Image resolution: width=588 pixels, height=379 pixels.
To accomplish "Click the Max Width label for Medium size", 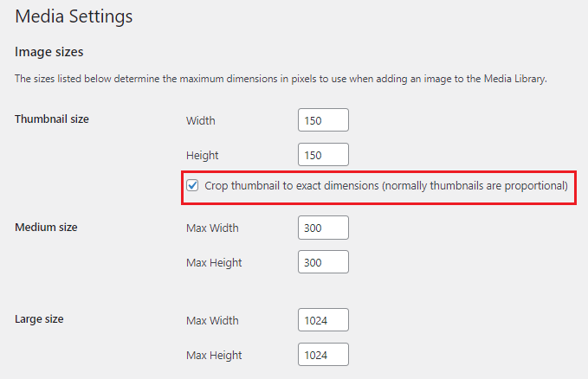I will (x=212, y=228).
